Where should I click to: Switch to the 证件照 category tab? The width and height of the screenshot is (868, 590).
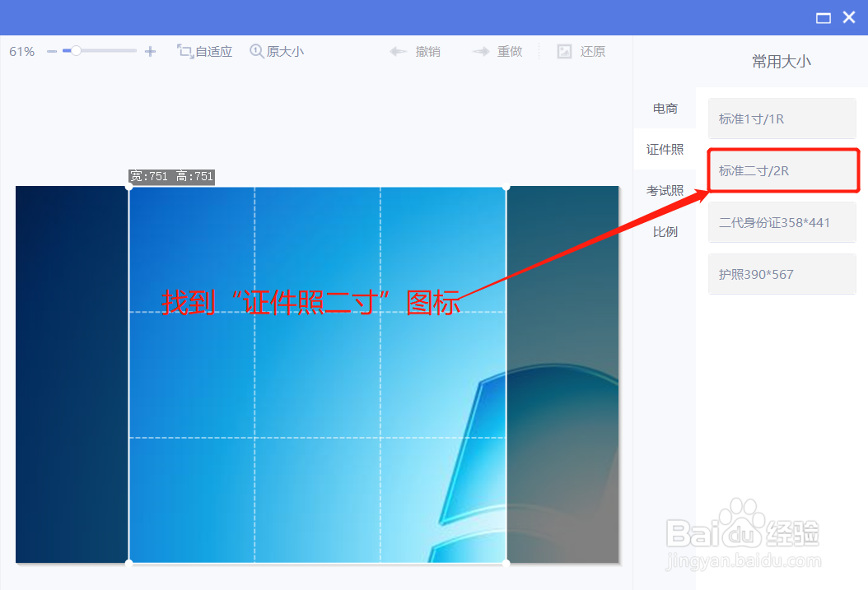665,149
